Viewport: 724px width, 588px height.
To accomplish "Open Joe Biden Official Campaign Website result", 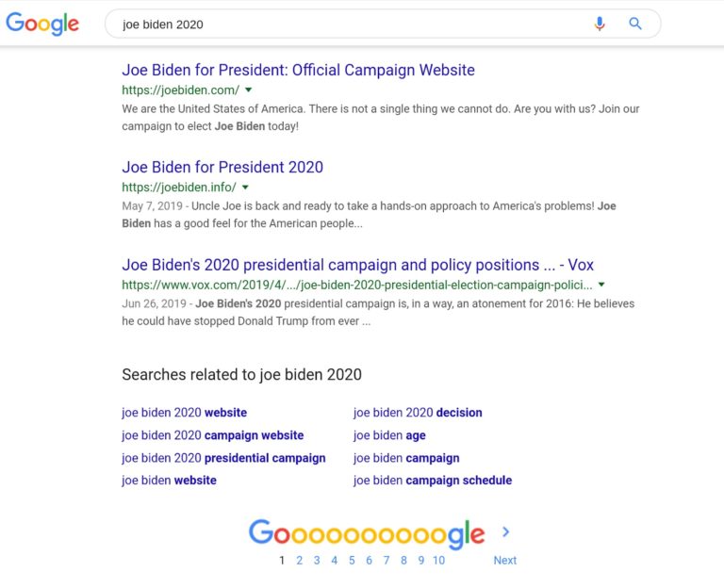I will coord(298,70).
